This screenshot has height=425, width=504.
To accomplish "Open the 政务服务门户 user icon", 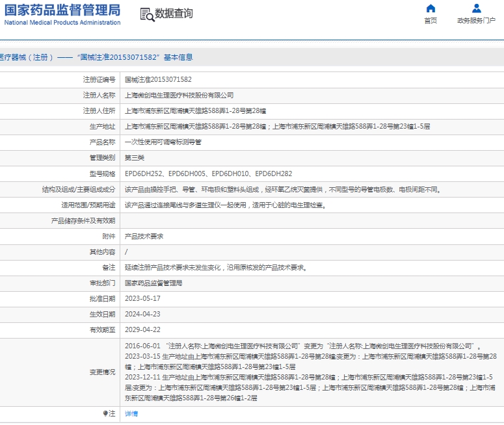I will point(476,8).
